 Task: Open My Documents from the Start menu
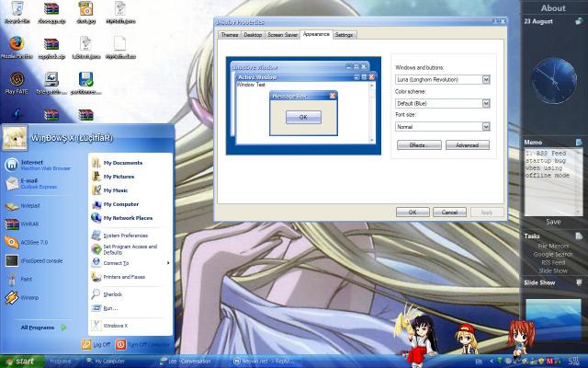117,163
